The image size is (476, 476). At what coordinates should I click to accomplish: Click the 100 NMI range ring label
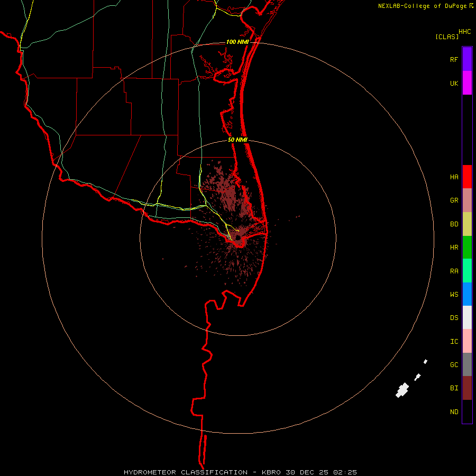point(237,42)
